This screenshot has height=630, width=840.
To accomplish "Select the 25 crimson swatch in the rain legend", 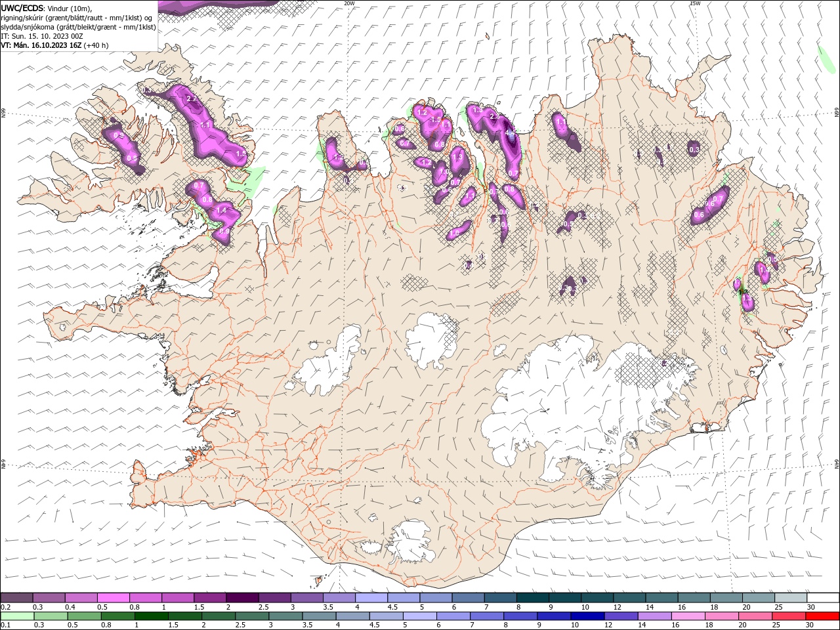I will [788, 616].
